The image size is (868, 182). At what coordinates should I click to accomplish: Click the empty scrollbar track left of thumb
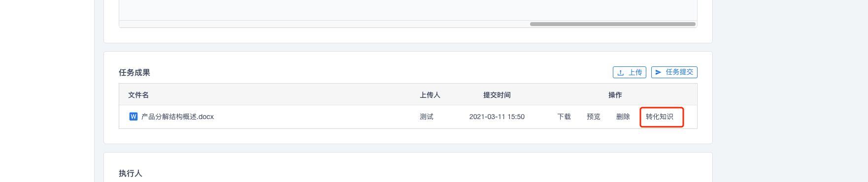pyautogui.click(x=325, y=24)
